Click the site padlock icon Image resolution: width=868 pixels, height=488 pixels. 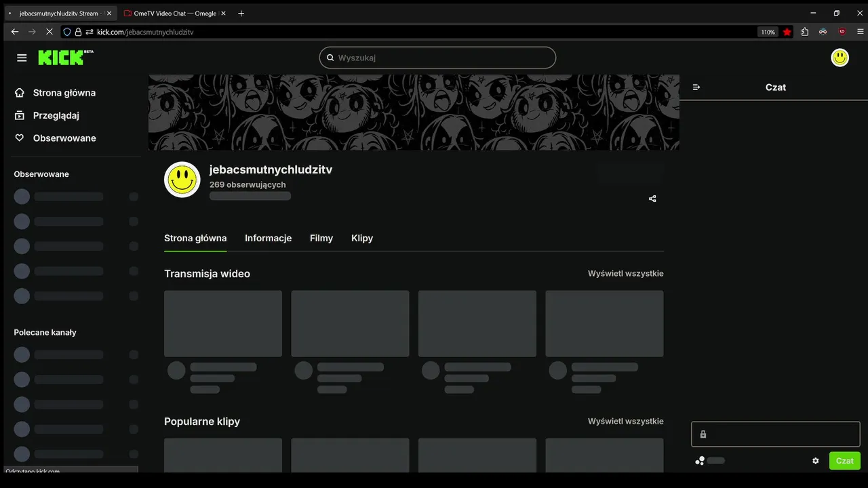78,32
